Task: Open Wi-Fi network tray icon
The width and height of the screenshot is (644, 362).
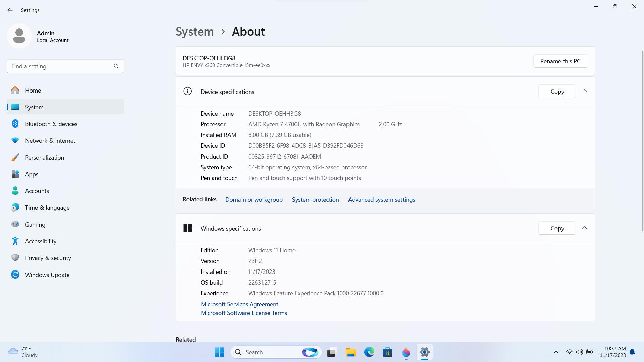Action: point(569,352)
